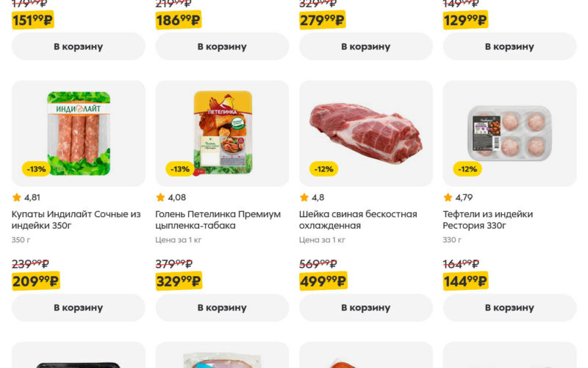
Task: View the Шейка свиная product image
Action: 366,132
